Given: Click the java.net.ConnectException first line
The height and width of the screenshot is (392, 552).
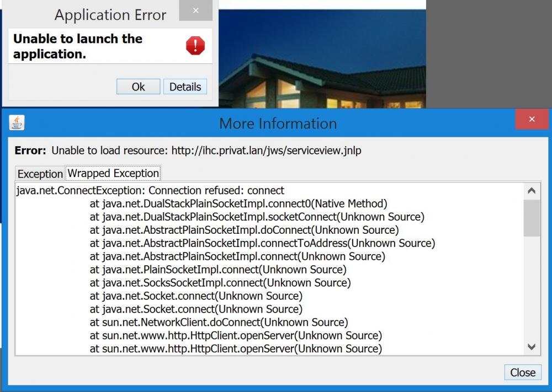Looking at the screenshot, I should tap(150, 191).
